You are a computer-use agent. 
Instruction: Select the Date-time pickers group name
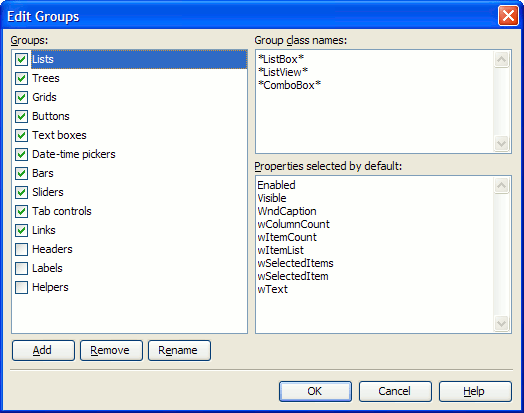point(74,154)
